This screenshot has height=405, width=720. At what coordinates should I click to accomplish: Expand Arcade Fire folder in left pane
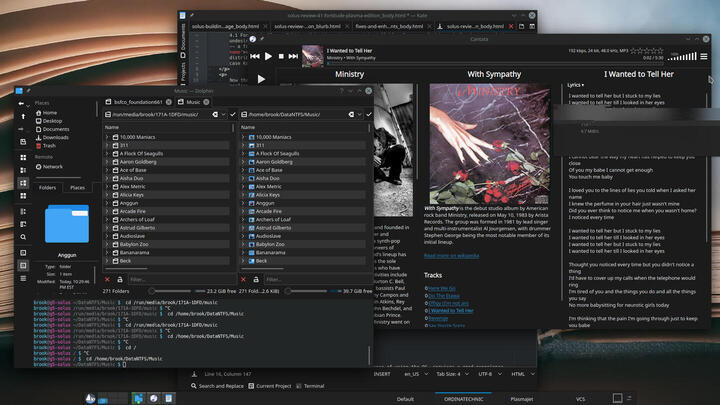pyautogui.click(x=107, y=211)
